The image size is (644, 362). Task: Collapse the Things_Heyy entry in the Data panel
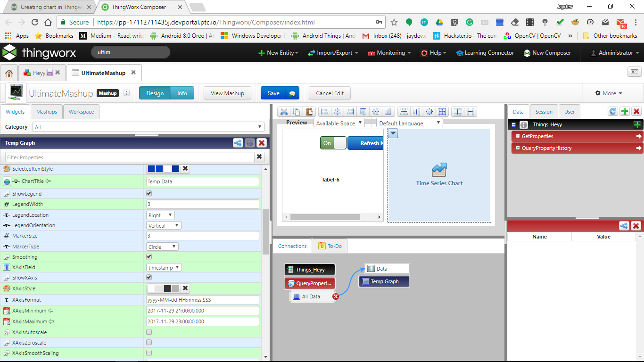pyautogui.click(x=513, y=124)
